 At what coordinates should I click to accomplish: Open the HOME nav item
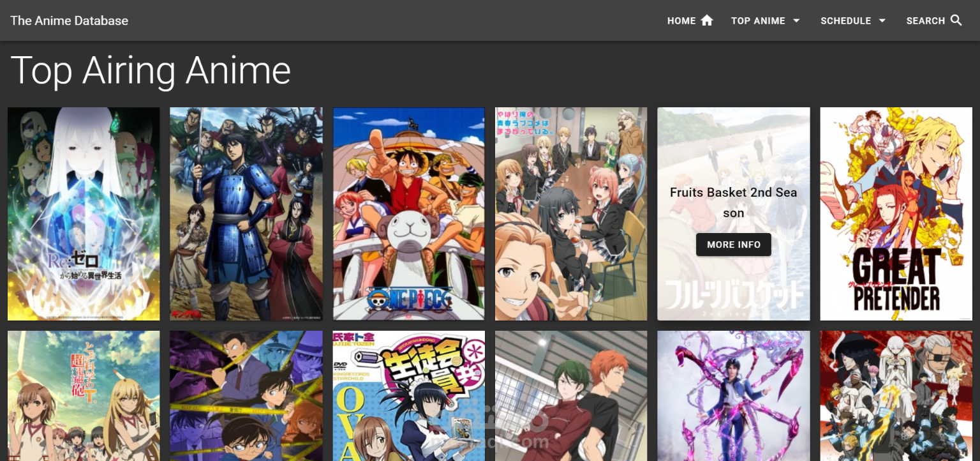pyautogui.click(x=690, y=20)
